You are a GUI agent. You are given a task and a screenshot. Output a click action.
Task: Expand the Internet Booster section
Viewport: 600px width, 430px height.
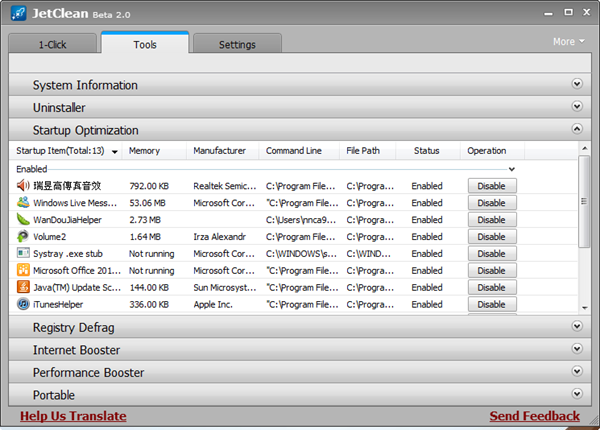point(577,349)
